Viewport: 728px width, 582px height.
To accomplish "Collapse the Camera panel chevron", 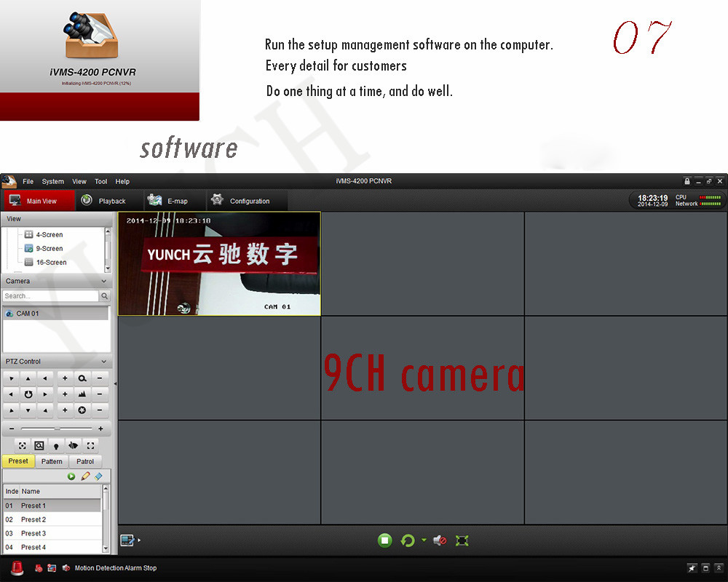I will click(x=103, y=281).
